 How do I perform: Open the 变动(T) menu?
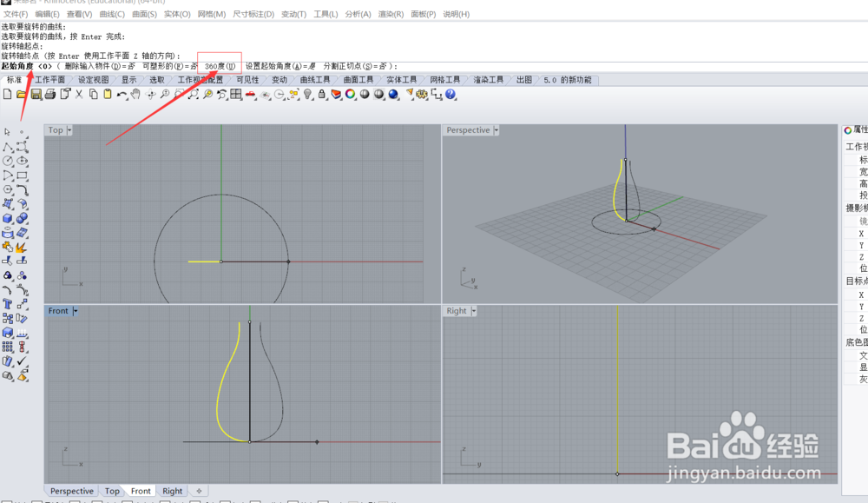click(293, 14)
